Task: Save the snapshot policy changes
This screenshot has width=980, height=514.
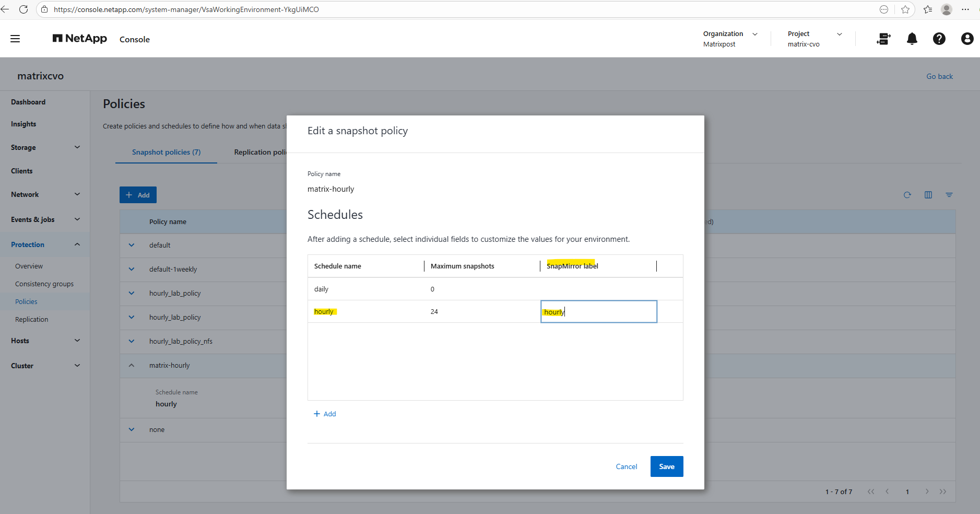Action: coord(666,466)
